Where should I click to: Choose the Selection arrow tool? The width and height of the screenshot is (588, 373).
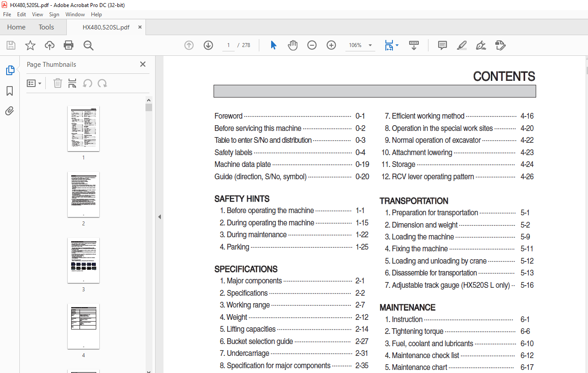click(x=273, y=45)
